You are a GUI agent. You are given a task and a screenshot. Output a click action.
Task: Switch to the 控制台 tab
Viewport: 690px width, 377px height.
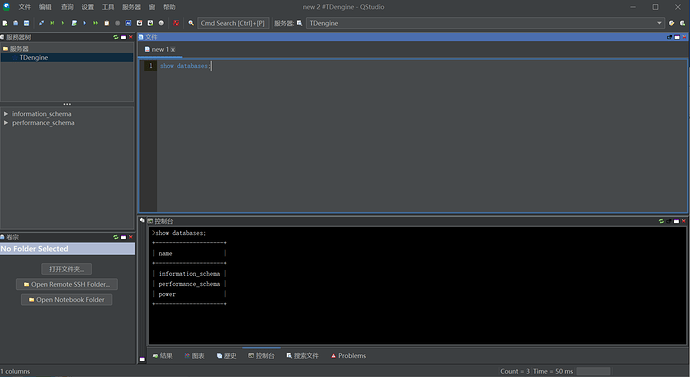click(261, 355)
